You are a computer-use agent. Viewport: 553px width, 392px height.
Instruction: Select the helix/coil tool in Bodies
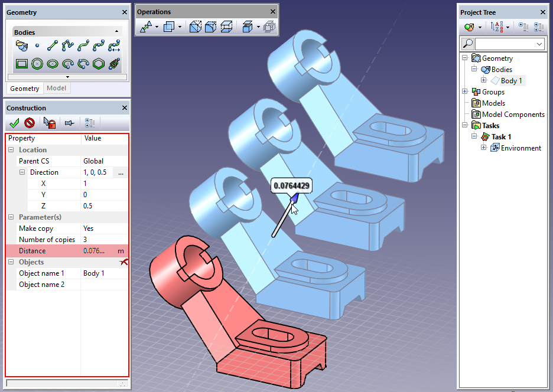click(x=114, y=63)
